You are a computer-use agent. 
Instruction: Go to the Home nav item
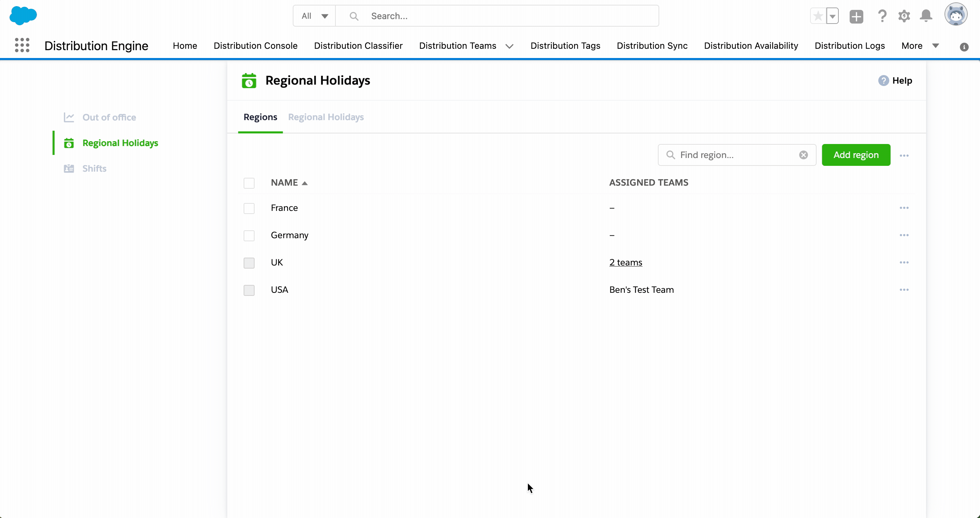pos(185,46)
